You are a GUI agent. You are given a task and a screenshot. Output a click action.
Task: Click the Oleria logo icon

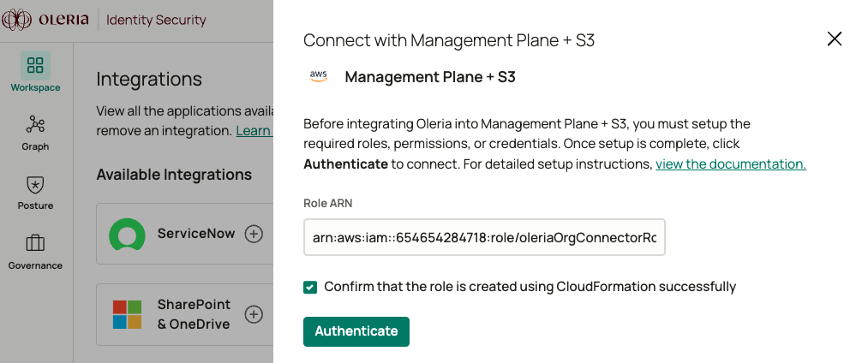click(x=17, y=19)
